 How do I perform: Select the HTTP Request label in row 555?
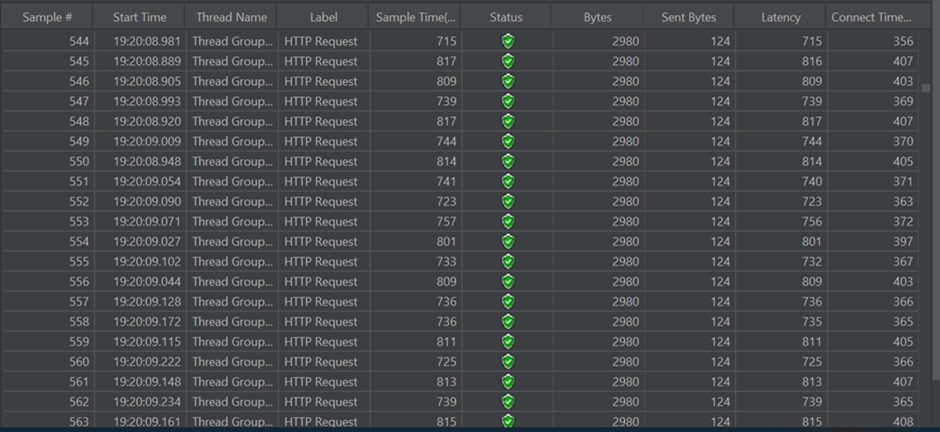tap(321, 261)
